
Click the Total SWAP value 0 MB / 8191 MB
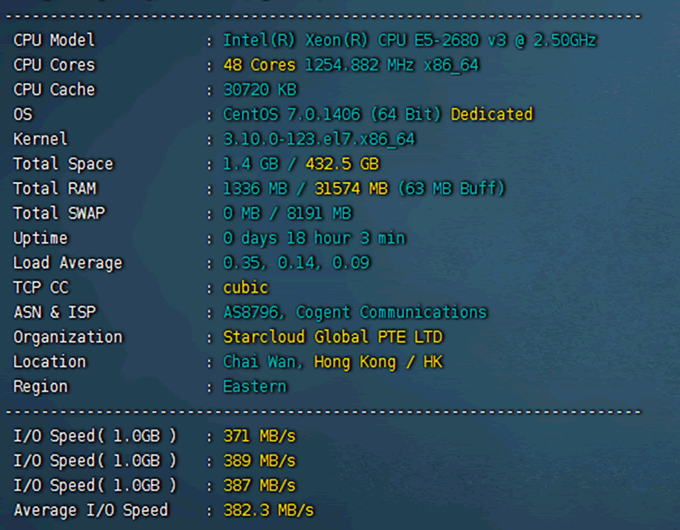coord(287,213)
